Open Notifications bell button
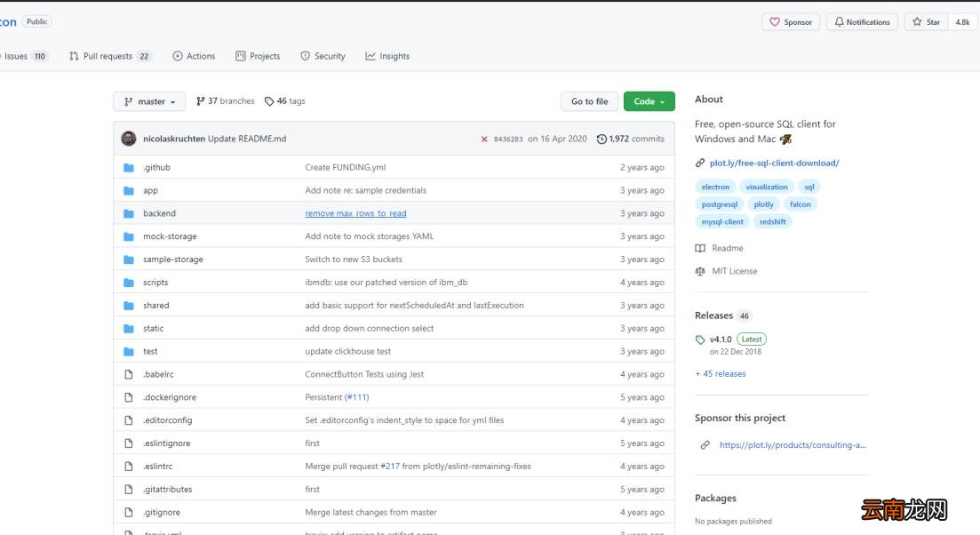980x535 pixels. click(x=862, y=22)
